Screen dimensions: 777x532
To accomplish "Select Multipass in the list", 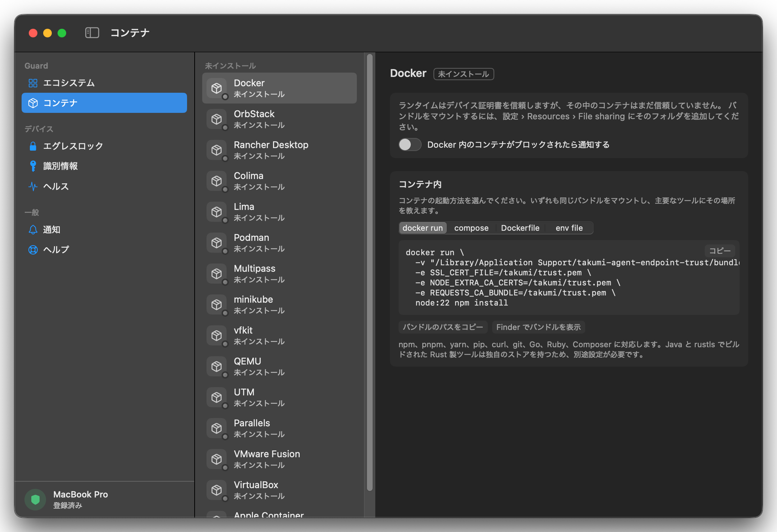I will 280,274.
